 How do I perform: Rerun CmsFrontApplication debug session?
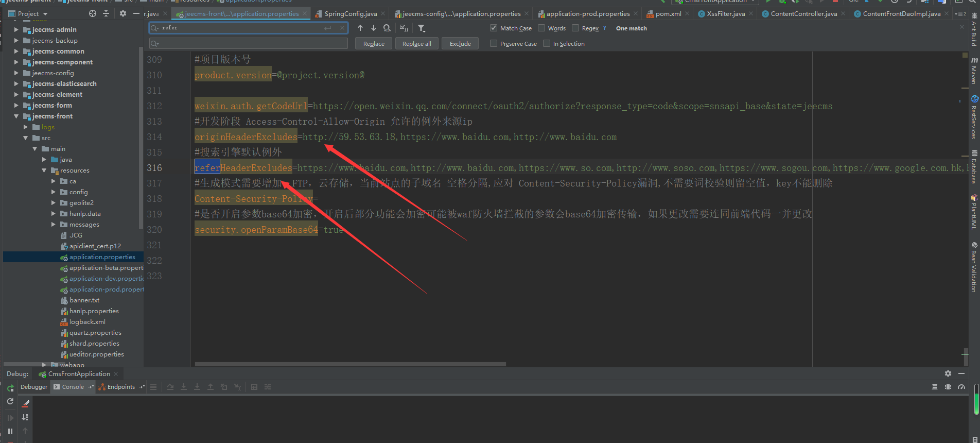coord(10,388)
